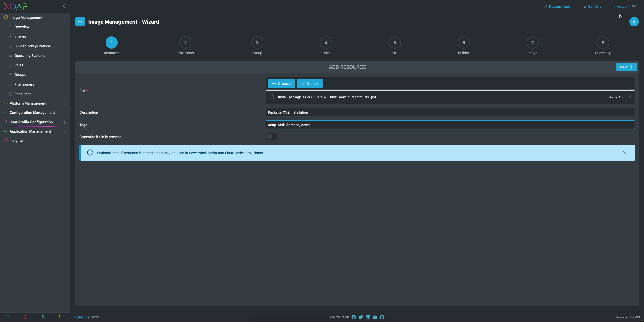Click the blue dashboard icon in bottom-left bar
Image resolution: width=644 pixels, height=322 pixels.
(8, 317)
